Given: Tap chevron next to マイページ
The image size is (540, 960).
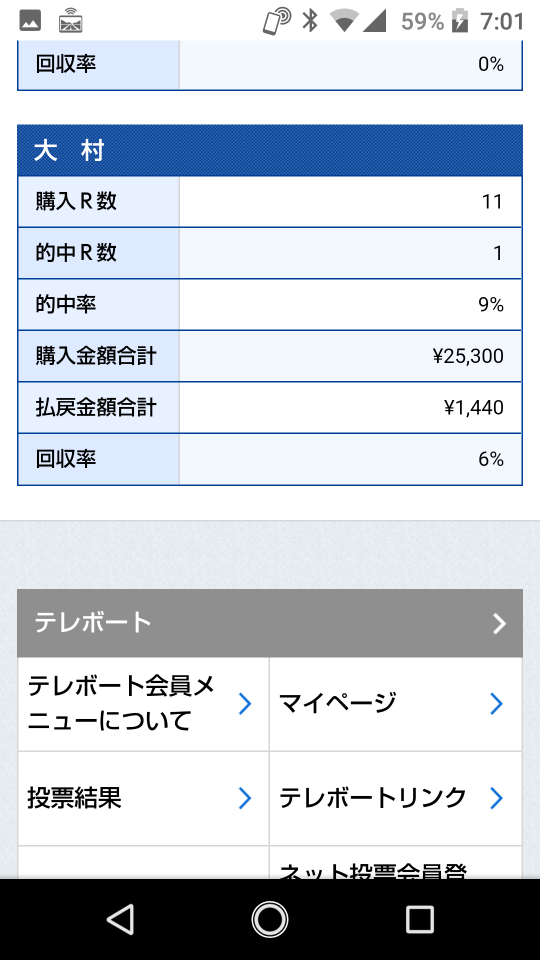Looking at the screenshot, I should coord(497,704).
